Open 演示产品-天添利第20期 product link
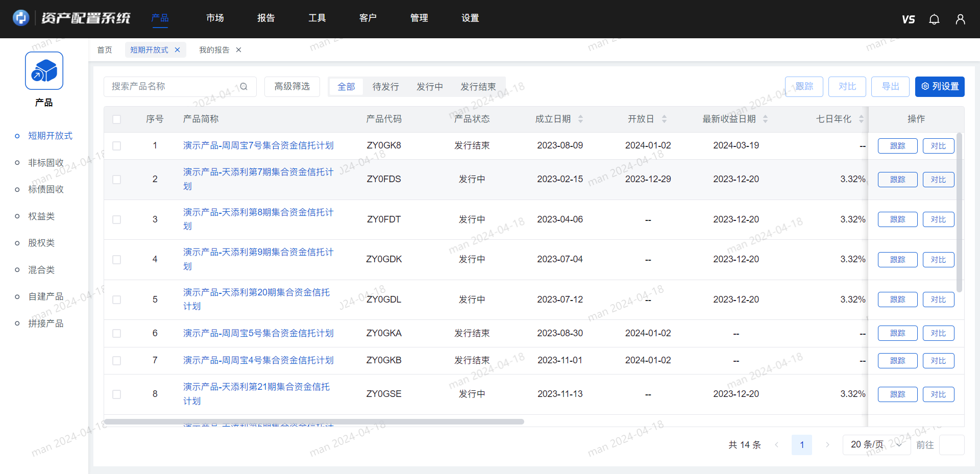Image resolution: width=980 pixels, height=474 pixels. point(257,300)
